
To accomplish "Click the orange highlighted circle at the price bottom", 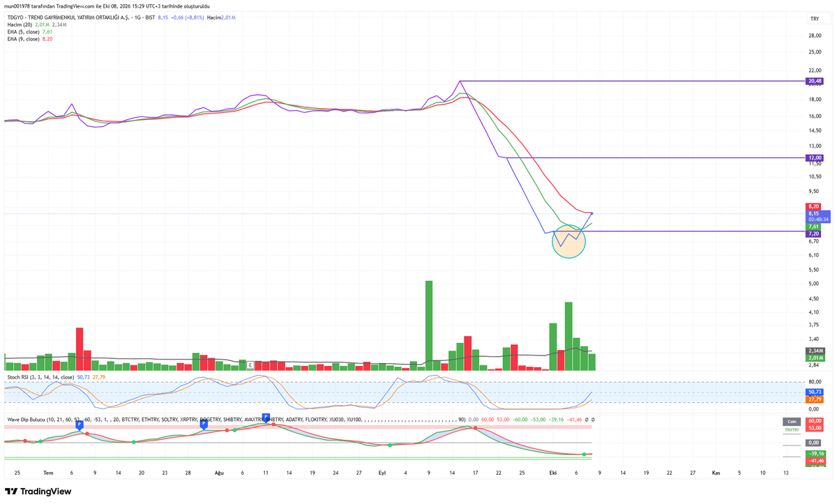I will tap(568, 241).
